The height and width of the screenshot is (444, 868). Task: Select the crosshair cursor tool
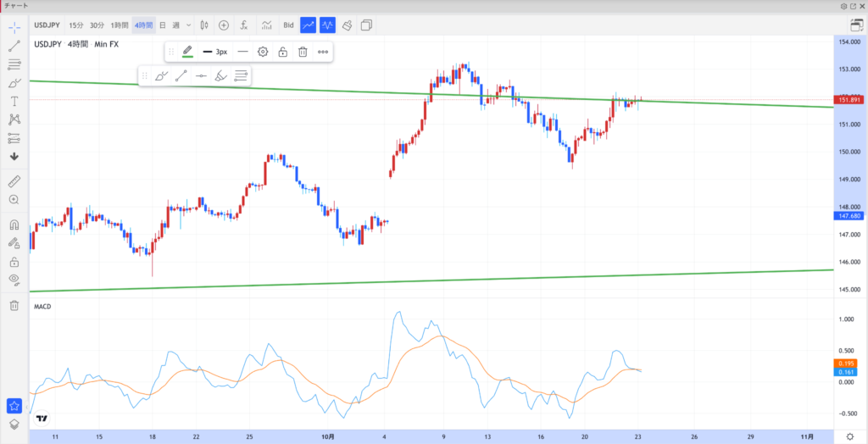click(x=14, y=26)
